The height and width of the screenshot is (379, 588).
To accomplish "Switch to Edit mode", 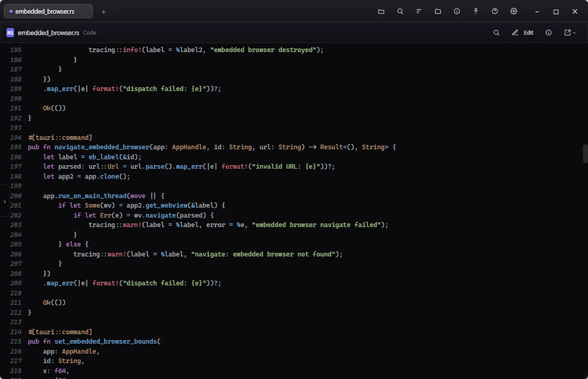I will click(523, 33).
